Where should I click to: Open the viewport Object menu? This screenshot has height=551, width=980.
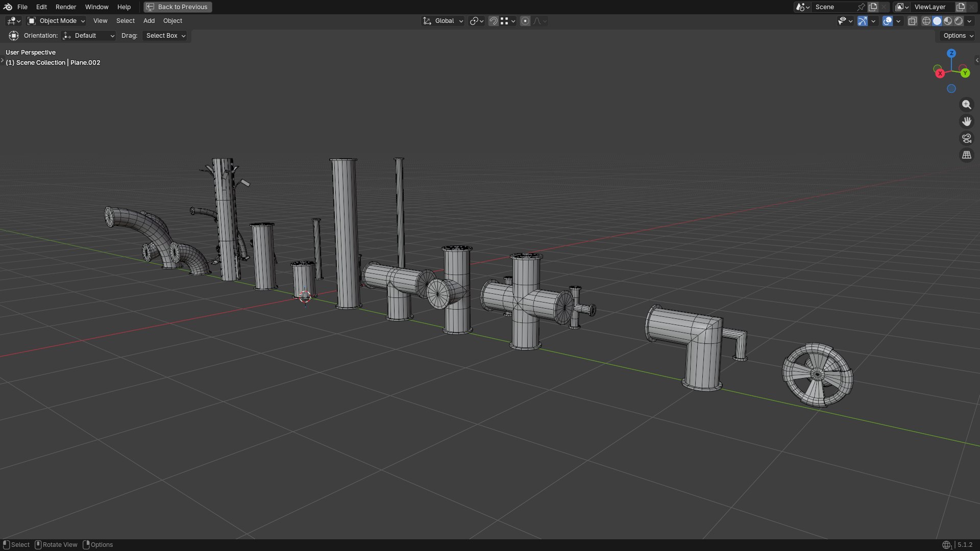tap(173, 21)
